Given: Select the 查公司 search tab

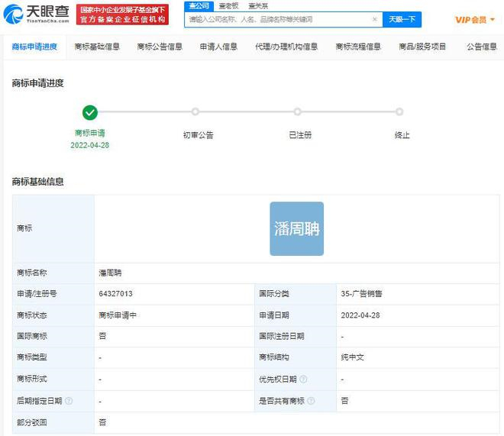Looking at the screenshot, I should coord(199,6).
